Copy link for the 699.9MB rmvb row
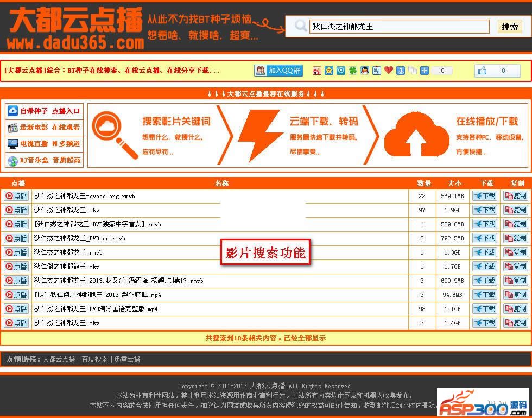This screenshot has height=418, width=532. (x=515, y=281)
